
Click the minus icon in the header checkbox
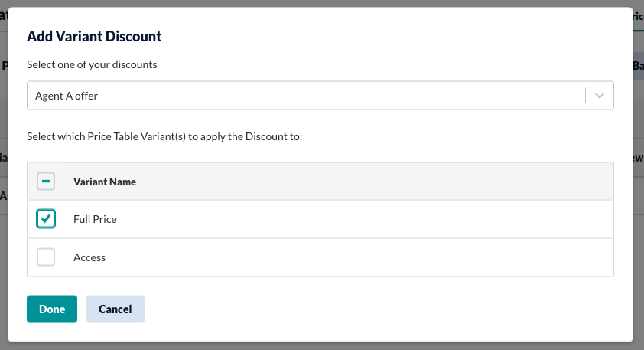coord(46,181)
